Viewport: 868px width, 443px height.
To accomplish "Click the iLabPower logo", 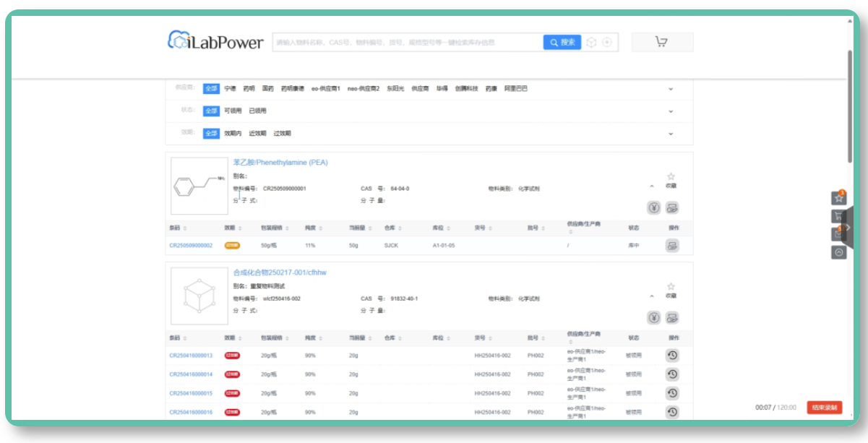I will pyautogui.click(x=215, y=40).
